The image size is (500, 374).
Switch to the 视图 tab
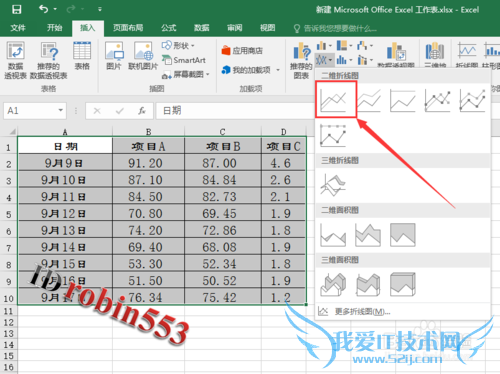click(x=268, y=28)
